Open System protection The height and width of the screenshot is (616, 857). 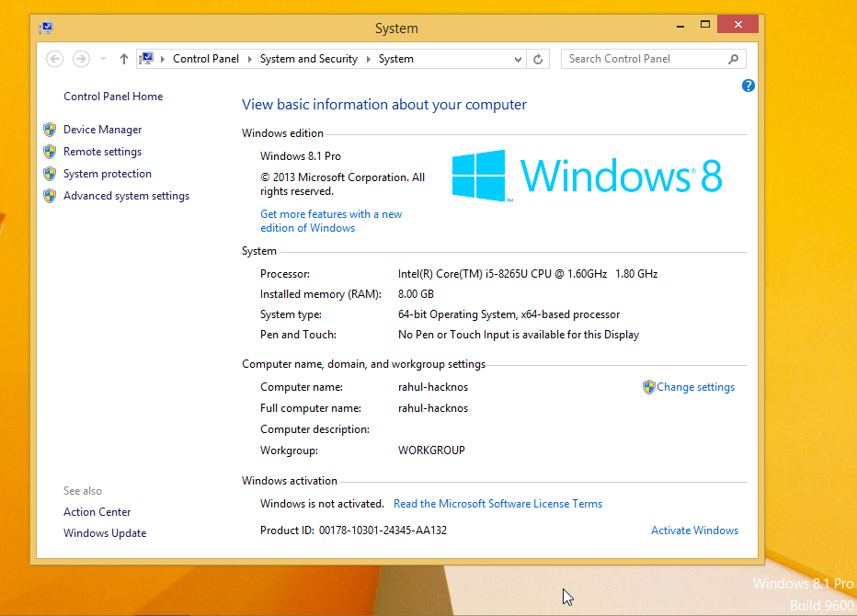pos(107,174)
